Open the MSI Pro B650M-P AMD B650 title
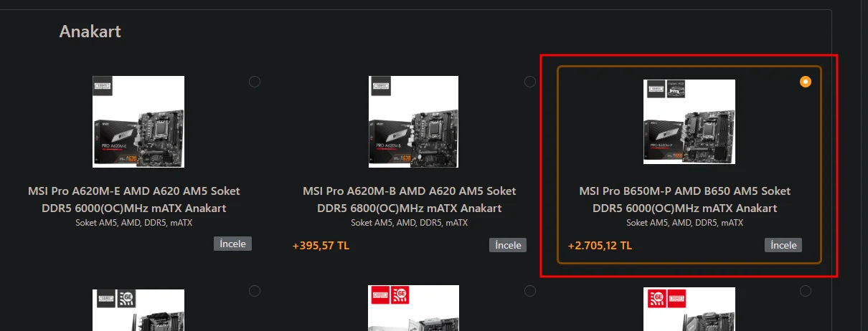The width and height of the screenshot is (868, 331). (x=685, y=200)
